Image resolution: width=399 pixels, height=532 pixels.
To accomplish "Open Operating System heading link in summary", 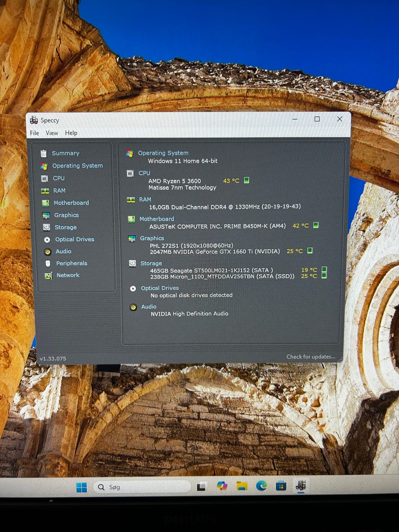I will click(x=163, y=153).
